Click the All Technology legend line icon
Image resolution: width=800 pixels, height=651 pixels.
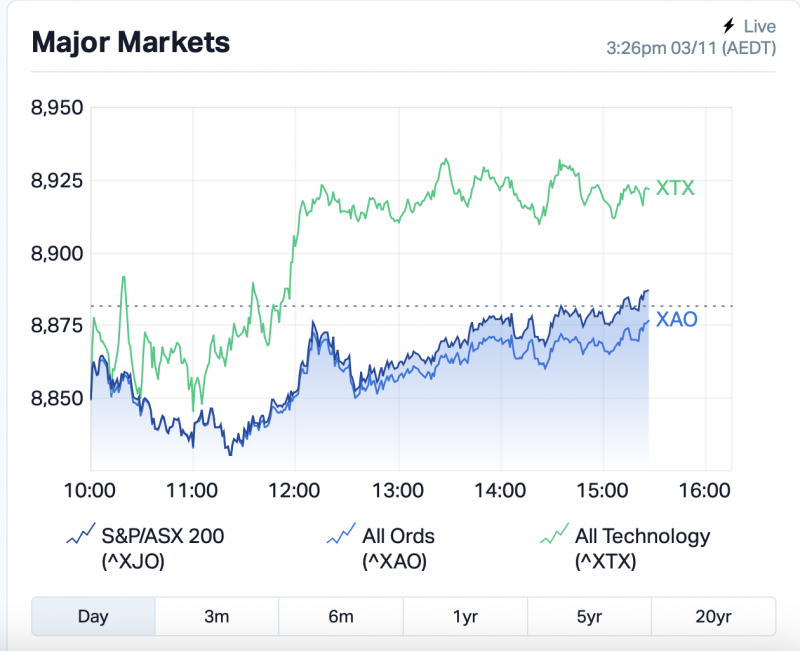(x=552, y=535)
